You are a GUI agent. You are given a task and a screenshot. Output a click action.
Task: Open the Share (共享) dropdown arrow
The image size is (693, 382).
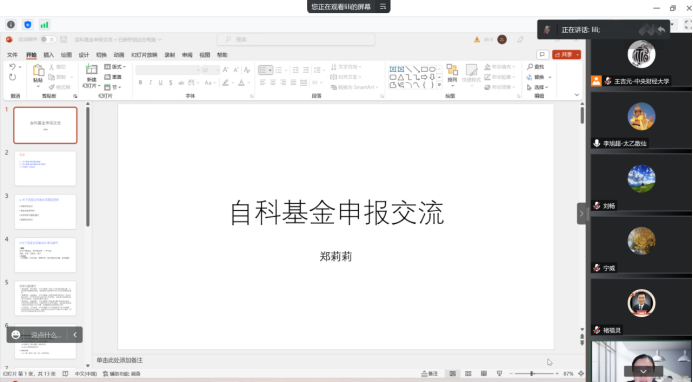click(x=578, y=54)
